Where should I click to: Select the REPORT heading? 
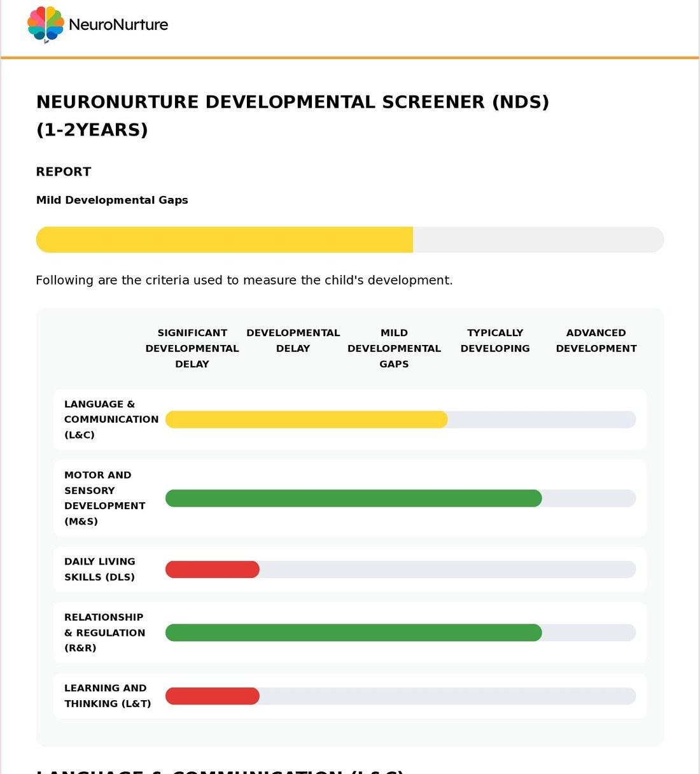click(64, 172)
